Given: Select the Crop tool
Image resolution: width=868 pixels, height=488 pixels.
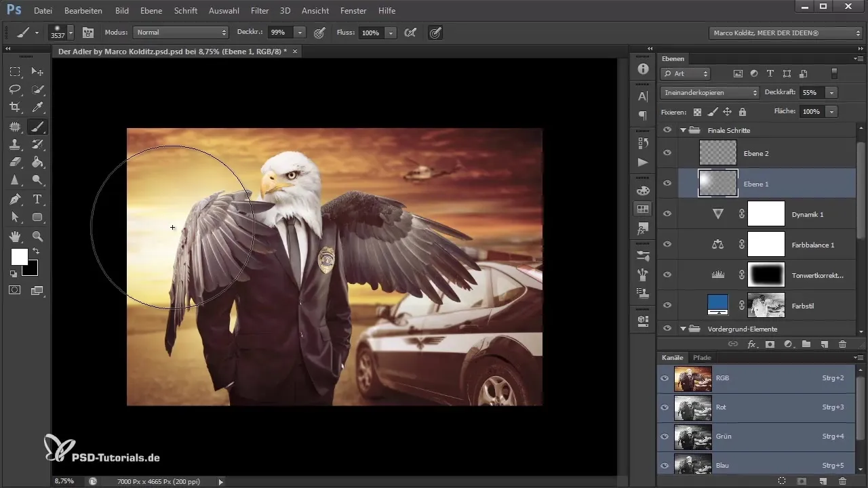Looking at the screenshot, I should click(x=15, y=107).
